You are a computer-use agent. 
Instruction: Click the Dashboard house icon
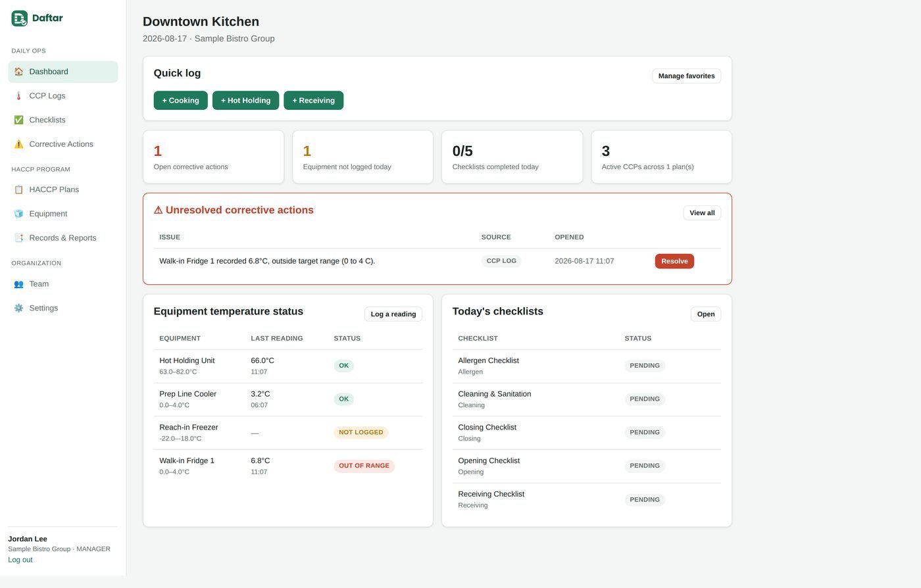coord(18,72)
